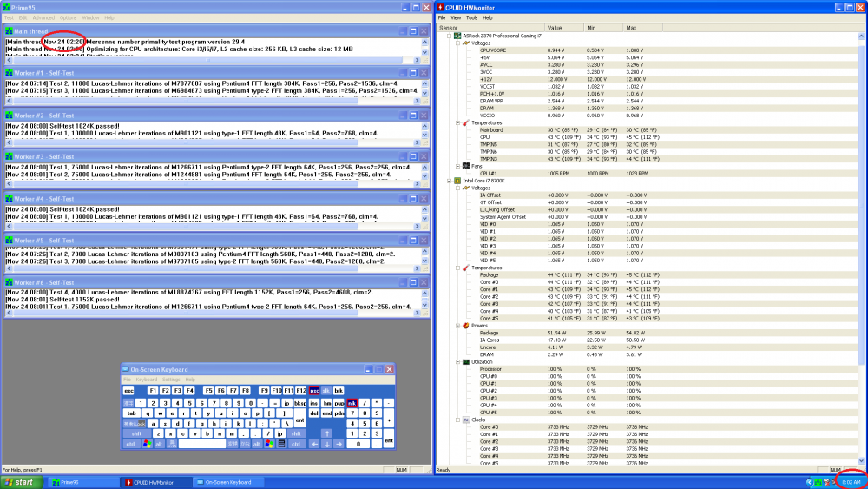Click Worker #1 horizontal scrollbar right arrow
Screen dimensions: 868x489
(418, 102)
